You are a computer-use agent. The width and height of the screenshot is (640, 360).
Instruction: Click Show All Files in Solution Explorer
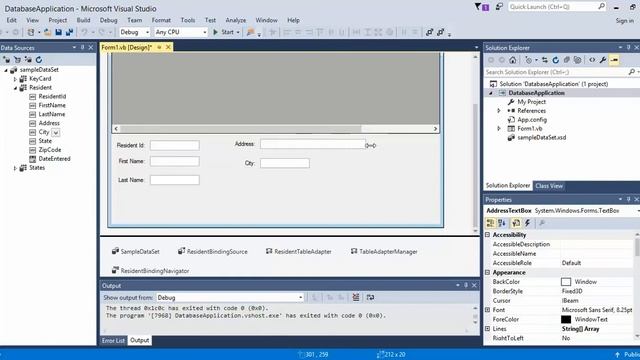[577, 60]
